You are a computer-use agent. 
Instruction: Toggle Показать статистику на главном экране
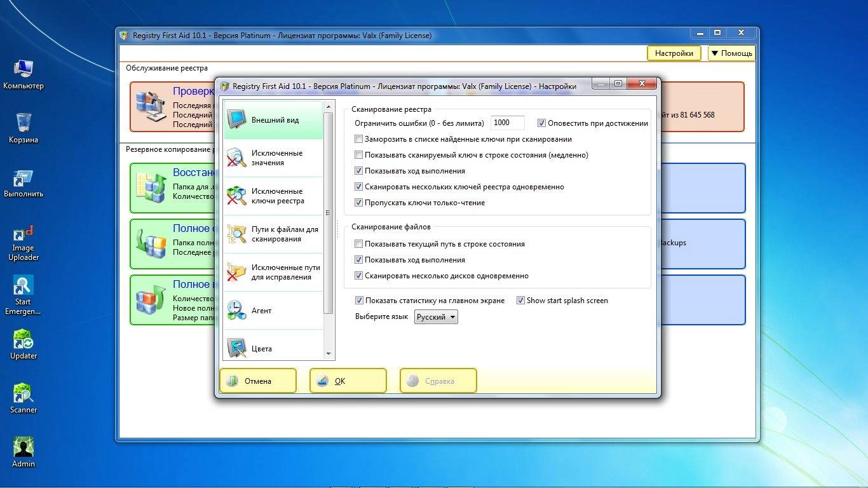coord(359,301)
